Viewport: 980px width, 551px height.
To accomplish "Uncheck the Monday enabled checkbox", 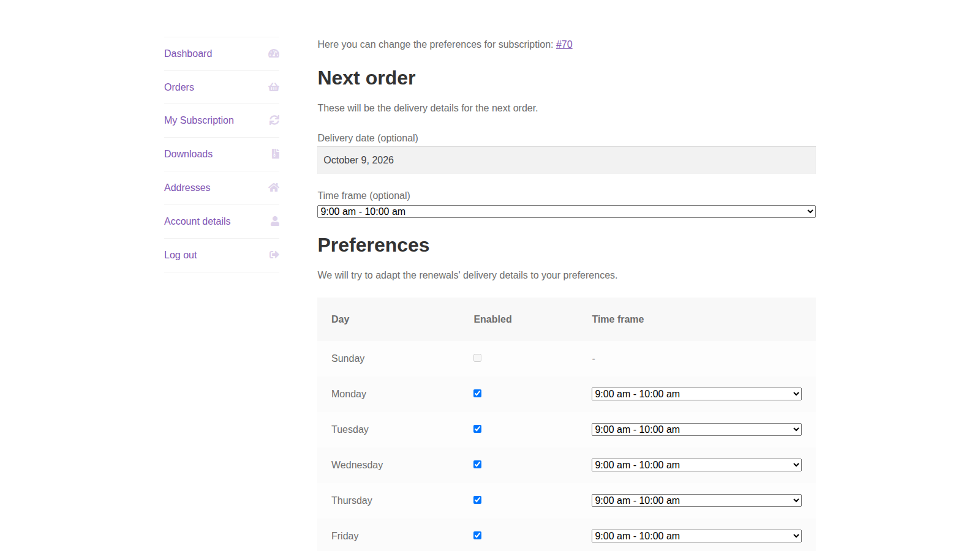I will pyautogui.click(x=478, y=394).
